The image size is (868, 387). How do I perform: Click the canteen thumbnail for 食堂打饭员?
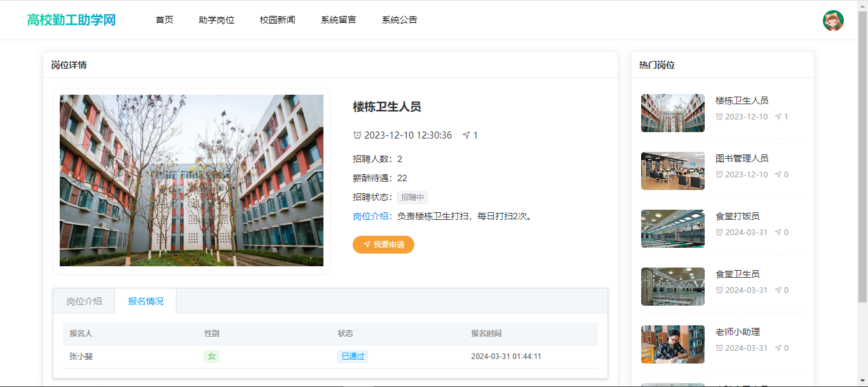click(673, 229)
